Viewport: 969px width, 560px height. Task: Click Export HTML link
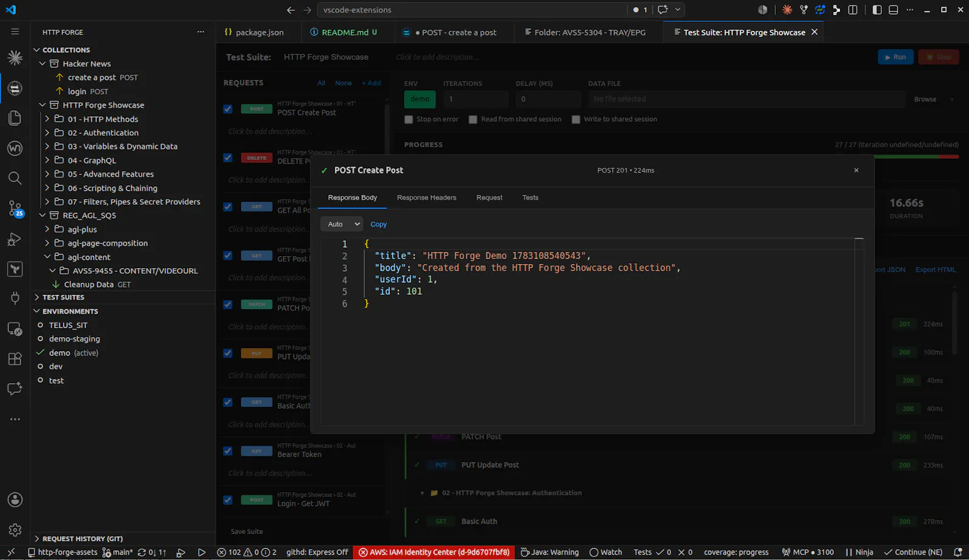tap(936, 270)
